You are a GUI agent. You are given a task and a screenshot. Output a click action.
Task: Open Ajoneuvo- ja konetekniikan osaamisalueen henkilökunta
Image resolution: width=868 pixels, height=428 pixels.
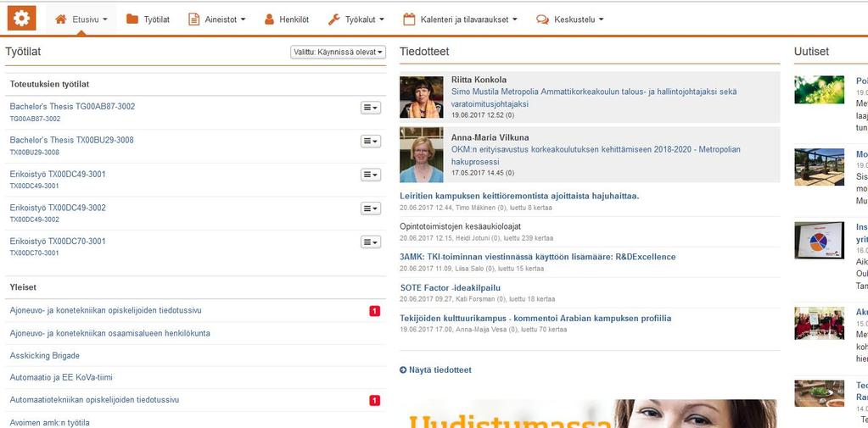click(109, 333)
